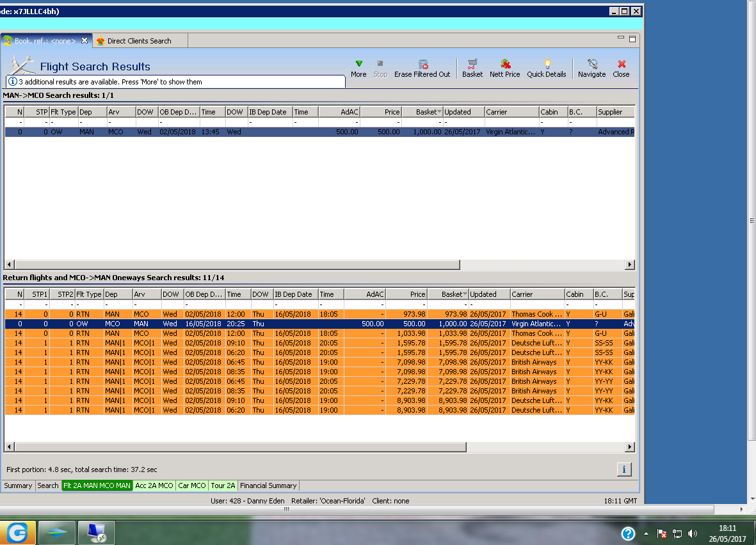Open the Search bottom tab

pyautogui.click(x=48, y=486)
